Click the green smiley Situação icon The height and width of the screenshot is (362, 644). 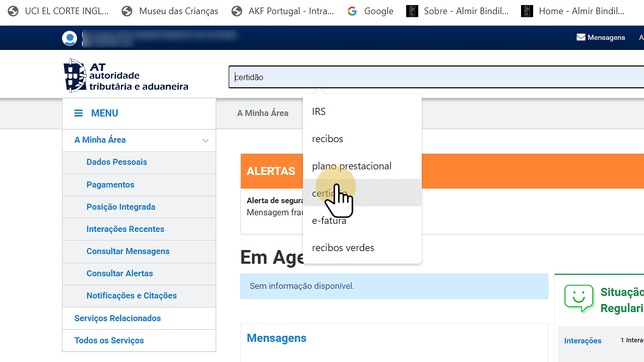579,298
